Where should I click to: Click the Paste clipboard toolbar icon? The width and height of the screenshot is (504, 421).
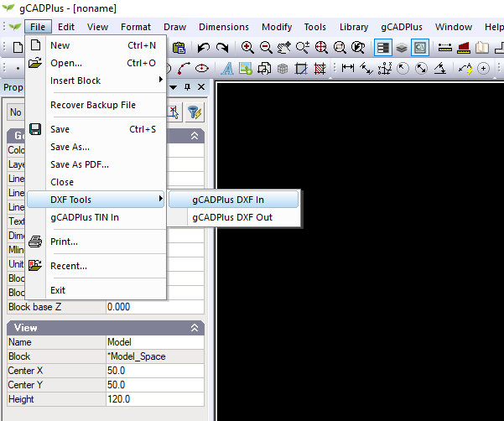coord(179,48)
